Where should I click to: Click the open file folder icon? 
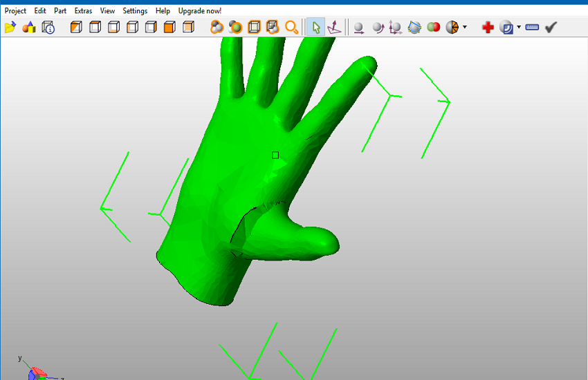point(10,28)
